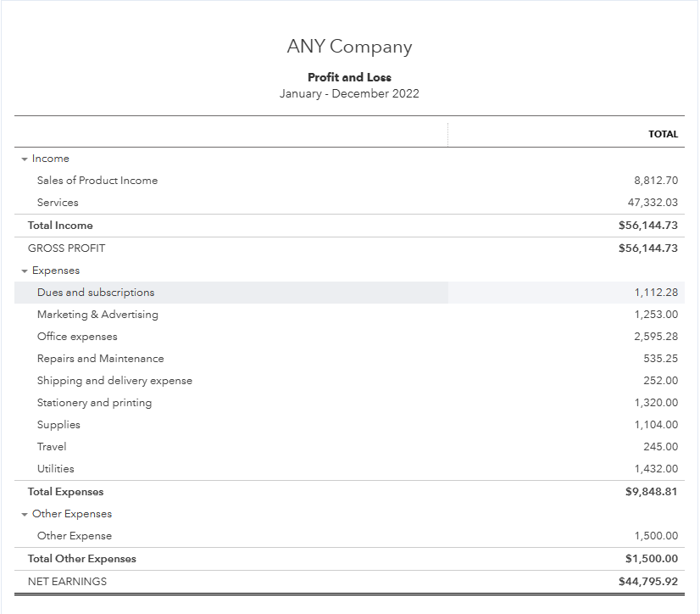The height and width of the screenshot is (614, 700).
Task: Click the Services amount 47,332.03
Action: pyautogui.click(x=654, y=203)
